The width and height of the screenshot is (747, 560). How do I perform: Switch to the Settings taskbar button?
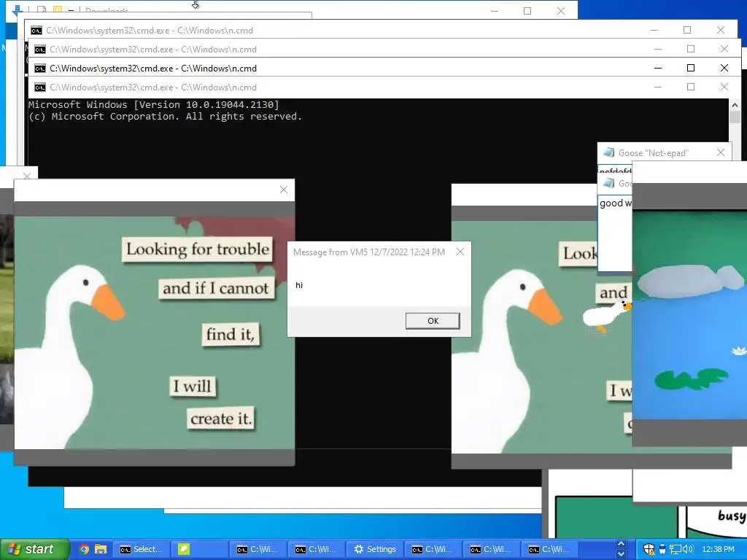(x=375, y=550)
